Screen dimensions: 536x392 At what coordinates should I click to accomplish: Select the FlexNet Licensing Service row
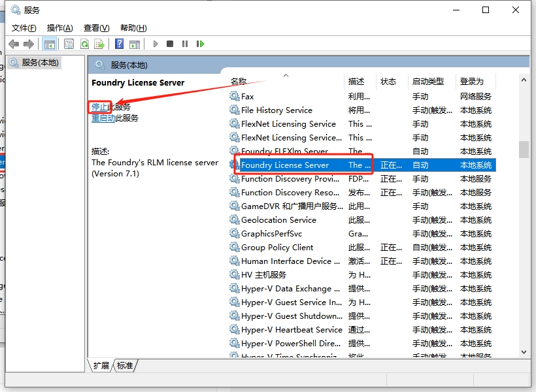(362, 123)
